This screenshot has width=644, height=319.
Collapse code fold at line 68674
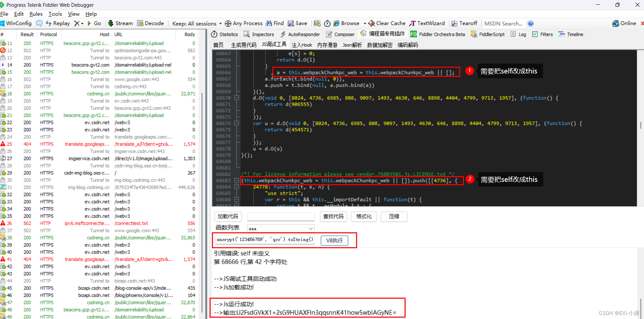(x=237, y=123)
